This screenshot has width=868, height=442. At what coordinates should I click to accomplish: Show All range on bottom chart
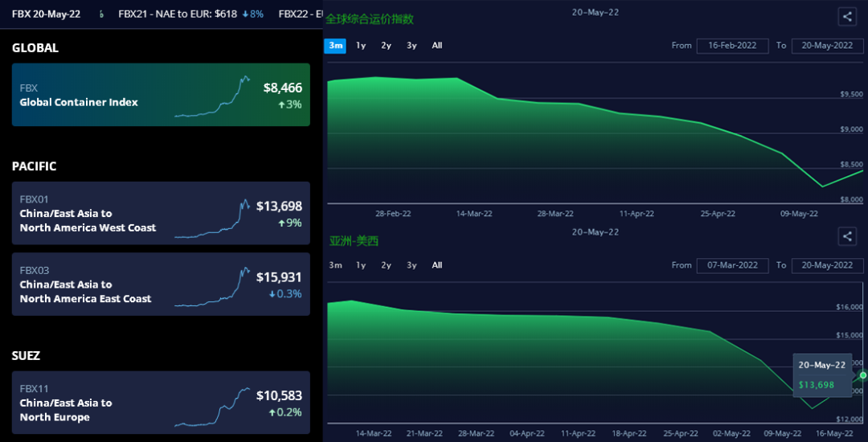coord(437,265)
